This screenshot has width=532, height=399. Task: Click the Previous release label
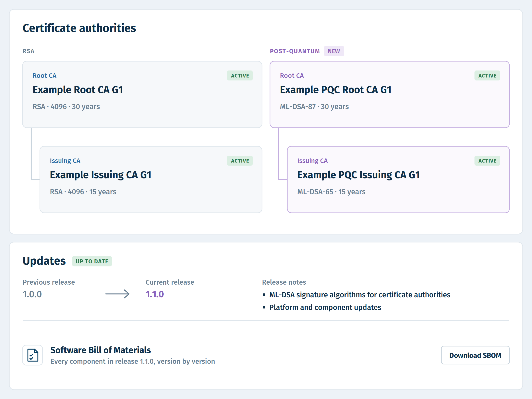[x=49, y=282]
